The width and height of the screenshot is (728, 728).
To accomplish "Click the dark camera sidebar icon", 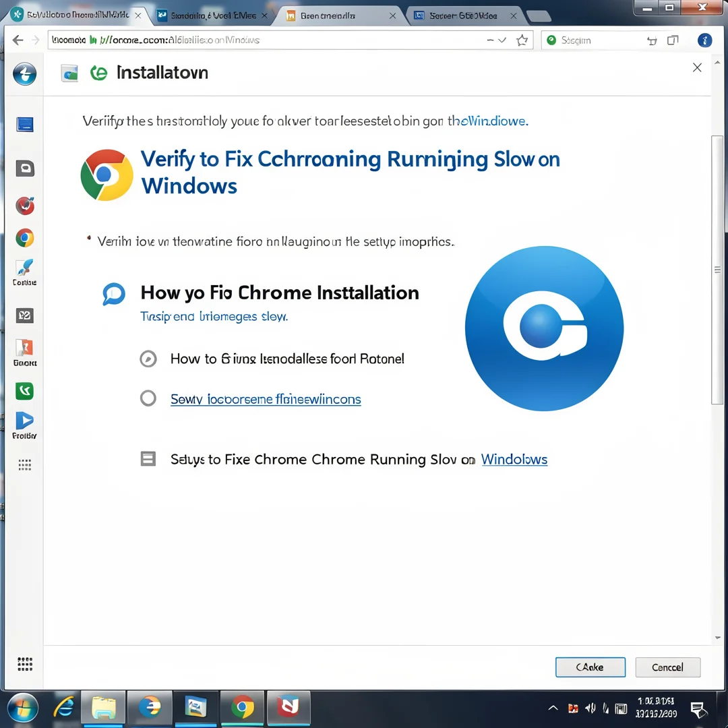I will pyautogui.click(x=25, y=168).
